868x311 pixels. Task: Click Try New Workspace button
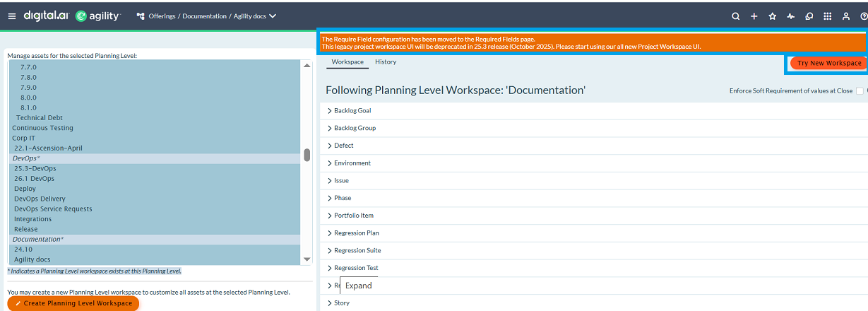click(x=828, y=63)
